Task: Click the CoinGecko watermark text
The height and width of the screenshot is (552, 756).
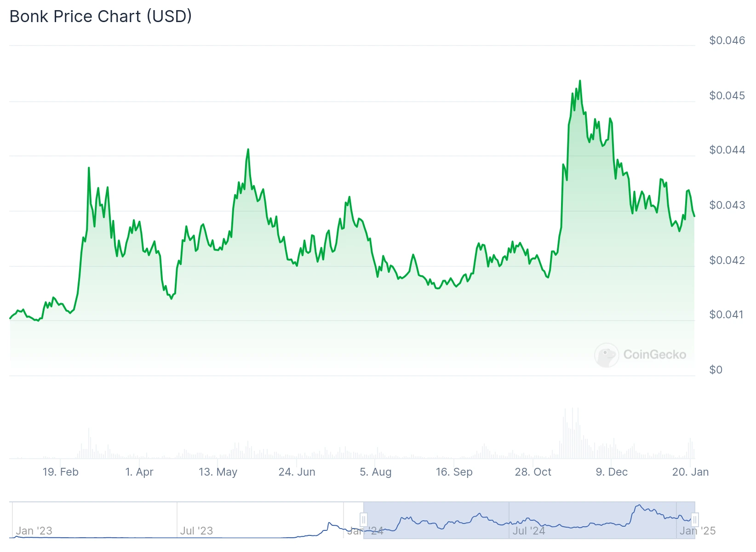Action: [654, 355]
